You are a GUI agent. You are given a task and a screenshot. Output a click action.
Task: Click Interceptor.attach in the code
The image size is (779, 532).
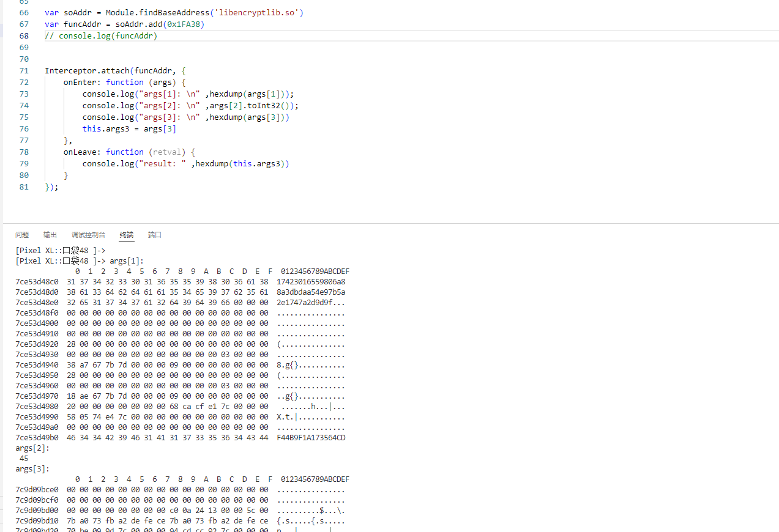87,71
